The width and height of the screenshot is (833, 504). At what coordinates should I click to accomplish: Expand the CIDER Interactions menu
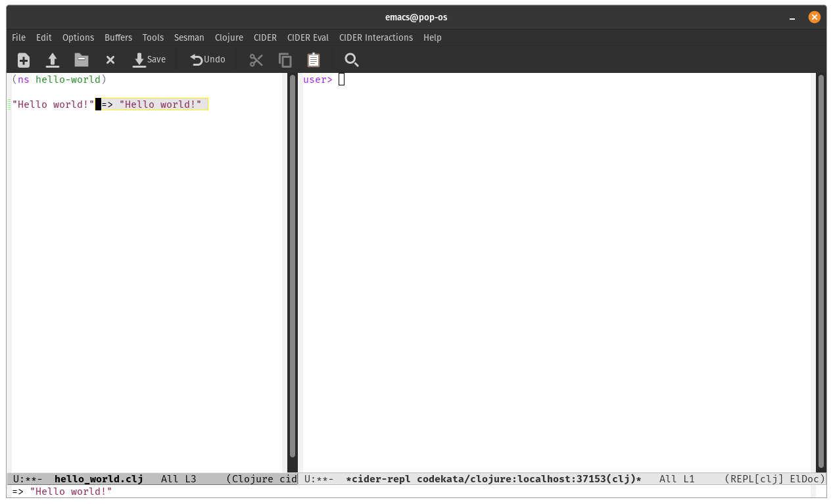point(375,37)
